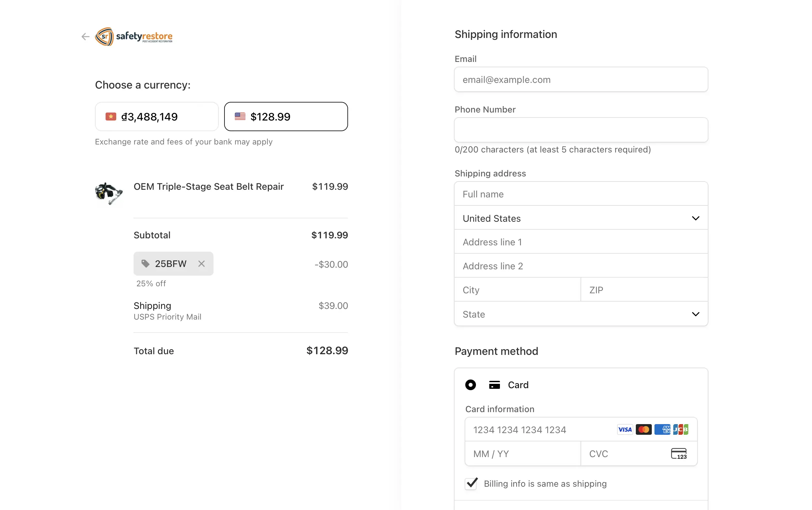Click the credit card icon beside Card

tap(494, 385)
